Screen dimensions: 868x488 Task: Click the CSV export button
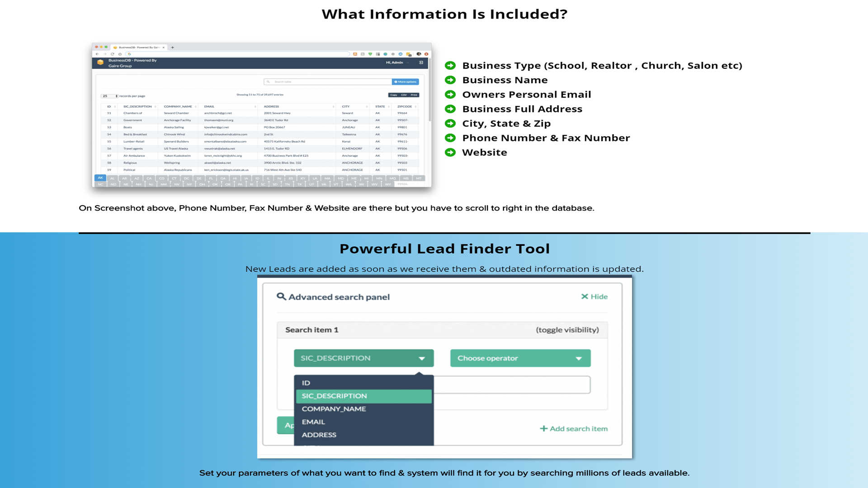click(404, 95)
